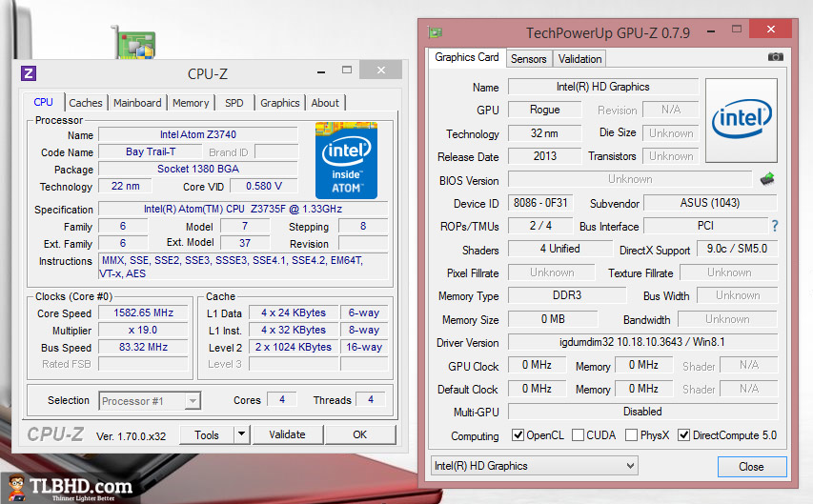
Task: Click the Intel inside Atom logo in CPU-Z
Action: [x=346, y=160]
